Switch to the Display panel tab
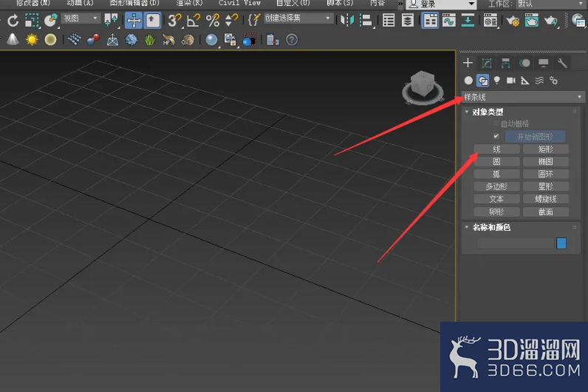 544,63
